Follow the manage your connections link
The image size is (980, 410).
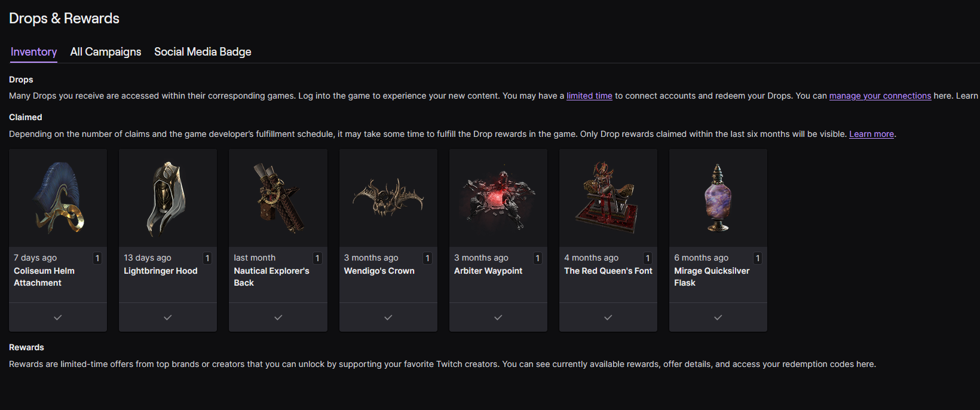(x=880, y=96)
